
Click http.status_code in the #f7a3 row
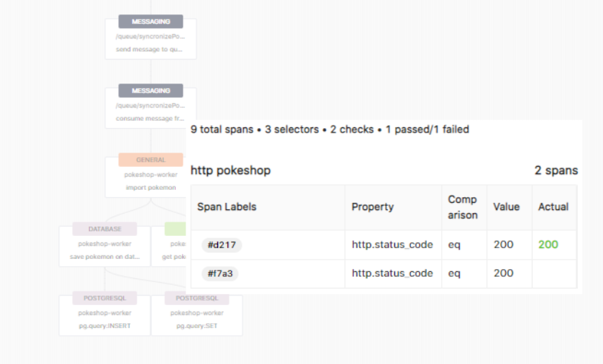pyautogui.click(x=392, y=273)
